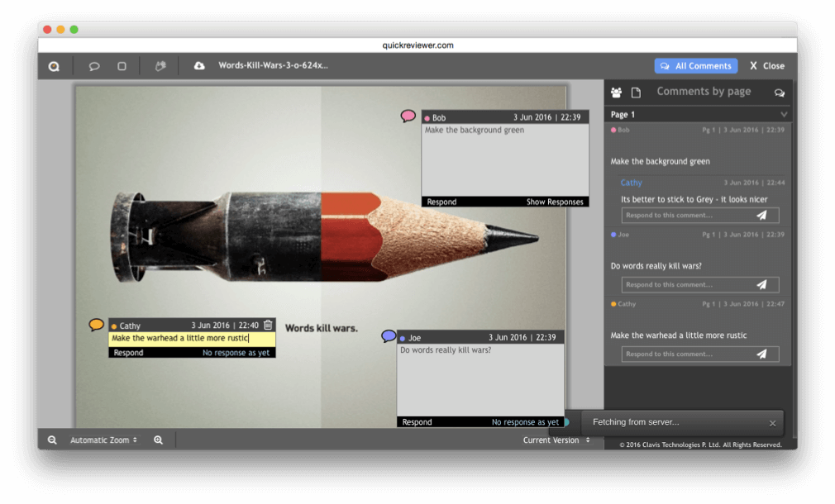Click Joe's name in sidebar comment list

tap(623, 235)
